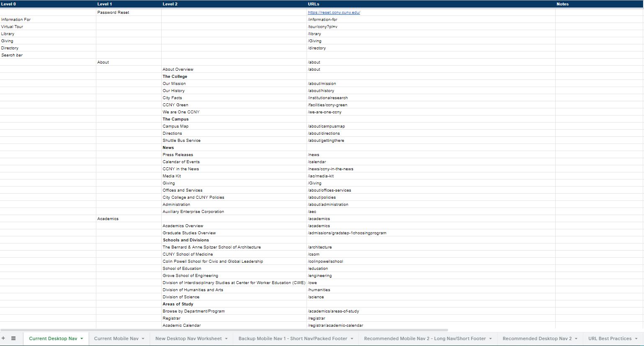Open the New Desktop Nav Worksheet tab arrow
Viewport: 644px width, 346px height.
[x=226, y=339]
